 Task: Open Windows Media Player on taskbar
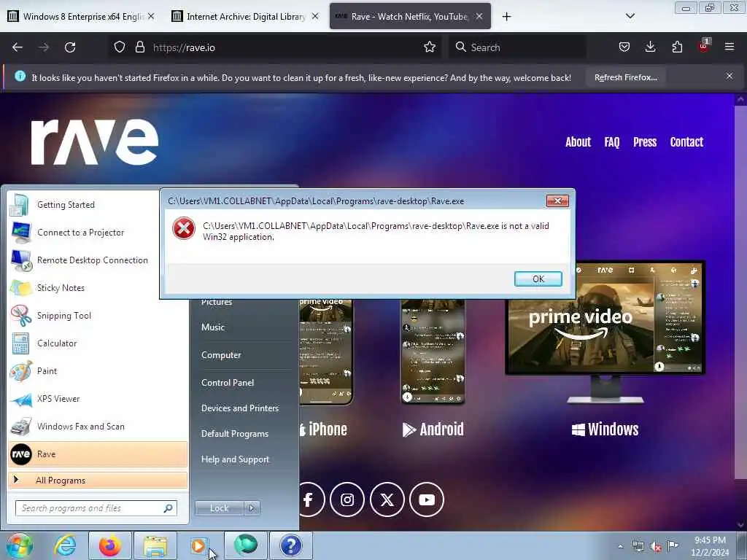(198, 545)
